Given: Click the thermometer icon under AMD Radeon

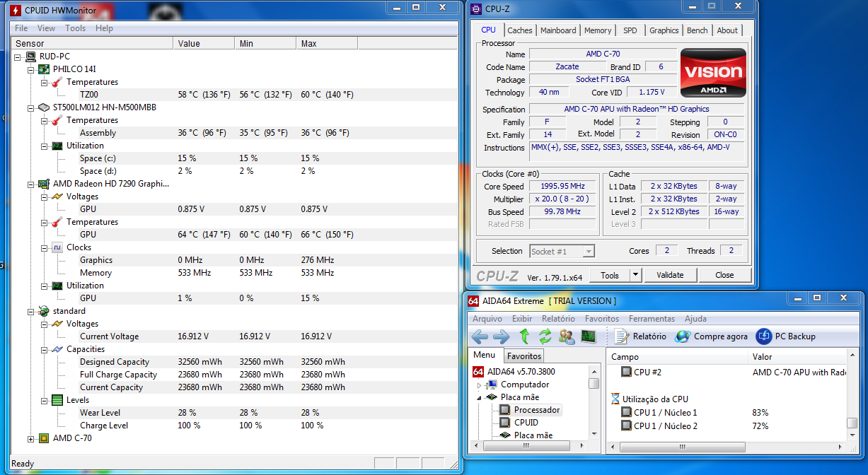Looking at the screenshot, I should 57,222.
